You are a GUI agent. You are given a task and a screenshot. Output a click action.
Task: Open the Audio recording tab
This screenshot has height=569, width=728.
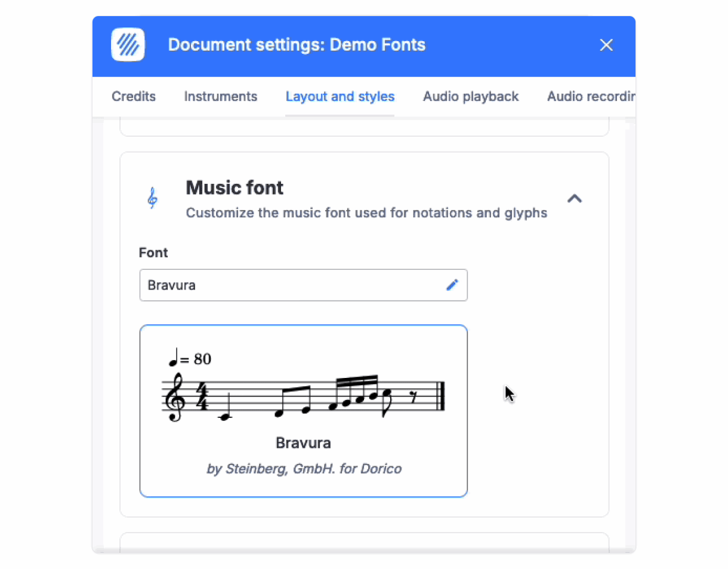591,96
